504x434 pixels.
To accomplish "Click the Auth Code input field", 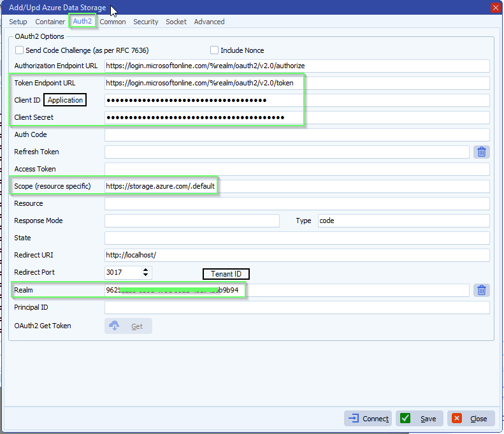I will point(297,134).
